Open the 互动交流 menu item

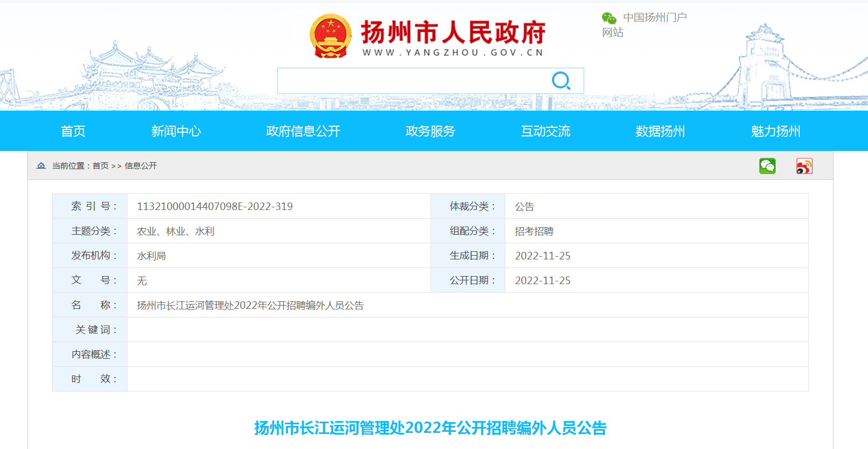(x=546, y=131)
